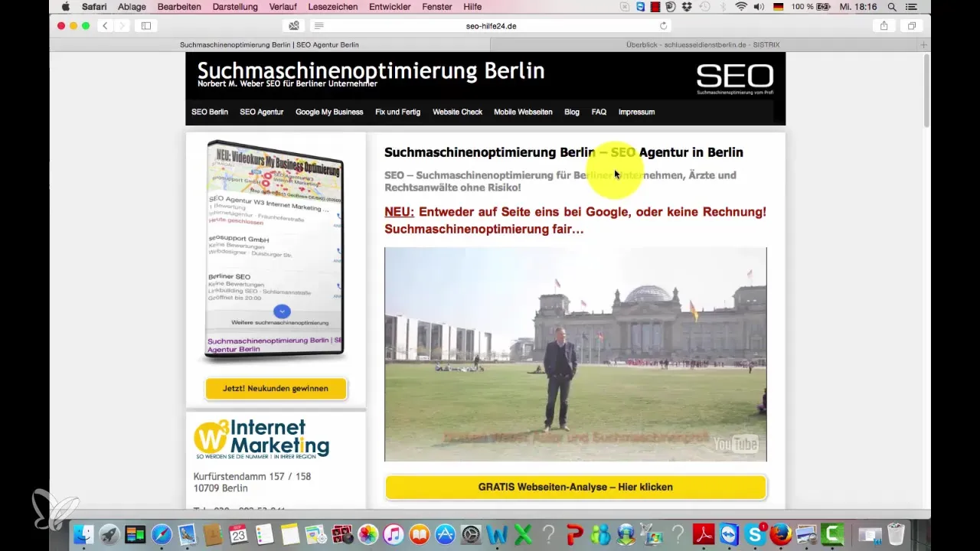Open Skype in the Dock
This screenshot has height=551, width=980.
tap(755, 533)
